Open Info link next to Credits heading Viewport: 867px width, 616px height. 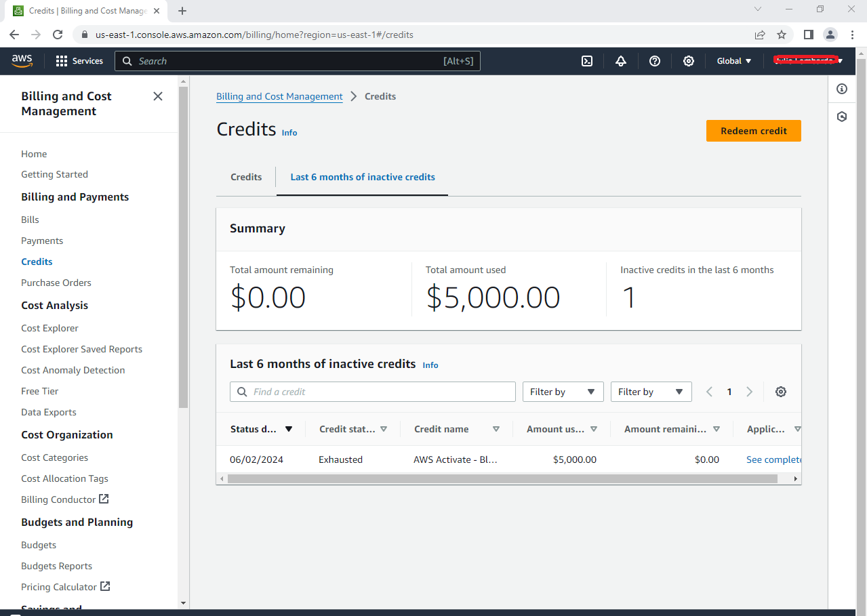point(289,133)
